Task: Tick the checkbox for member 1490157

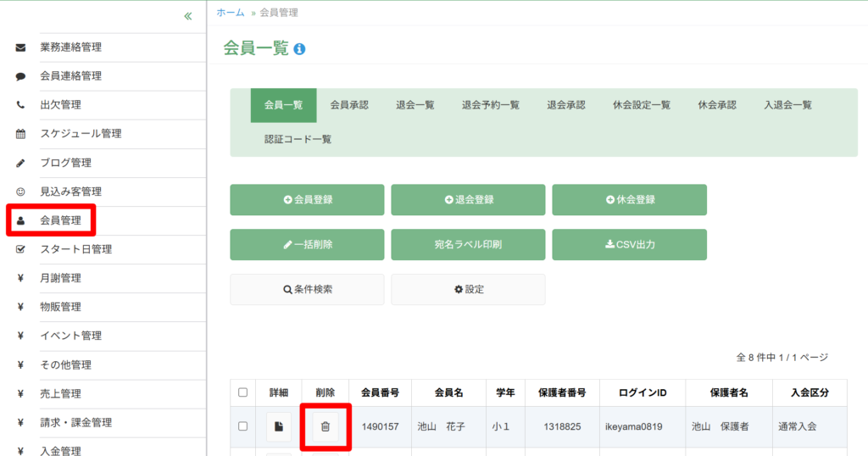Action: [243, 426]
